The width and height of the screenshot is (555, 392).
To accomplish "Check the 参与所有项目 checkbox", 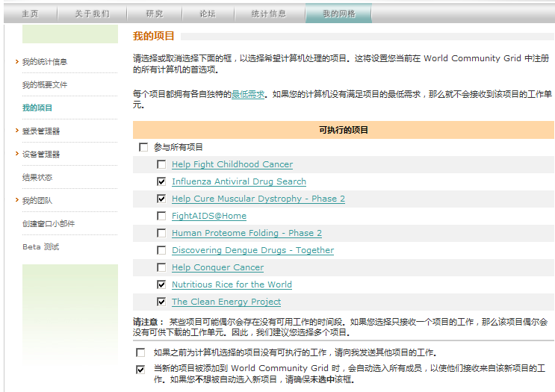I will (143, 147).
